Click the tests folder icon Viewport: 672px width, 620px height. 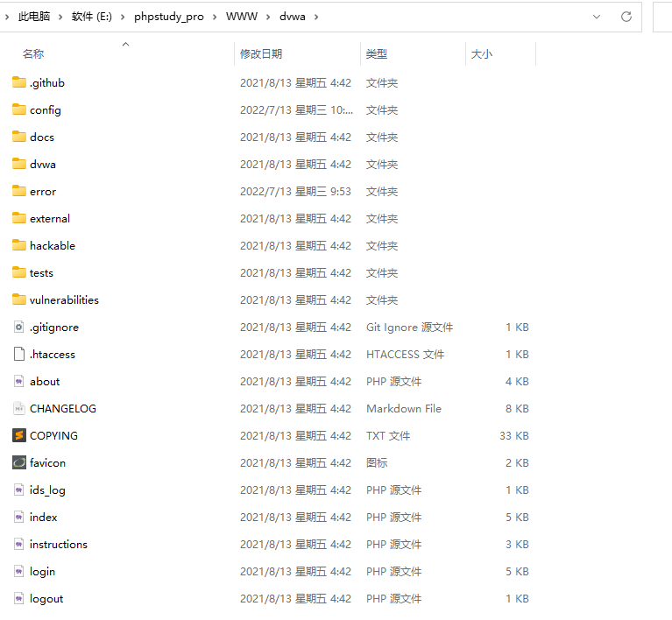pyautogui.click(x=19, y=272)
